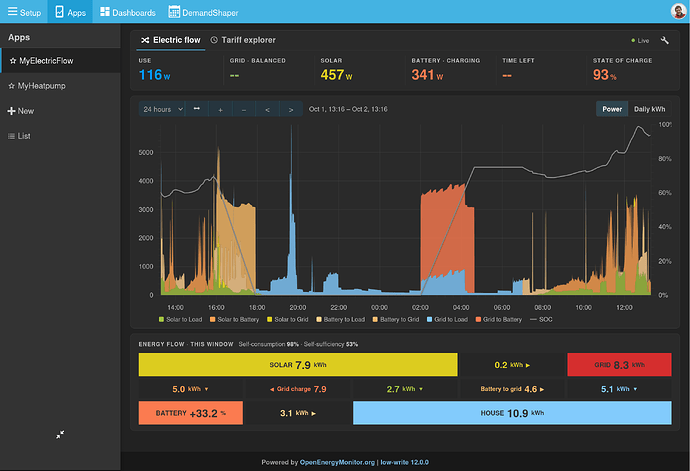The image size is (690, 471).
Task: Click the Grid charge 7.9 flow value
Action: tap(298, 389)
